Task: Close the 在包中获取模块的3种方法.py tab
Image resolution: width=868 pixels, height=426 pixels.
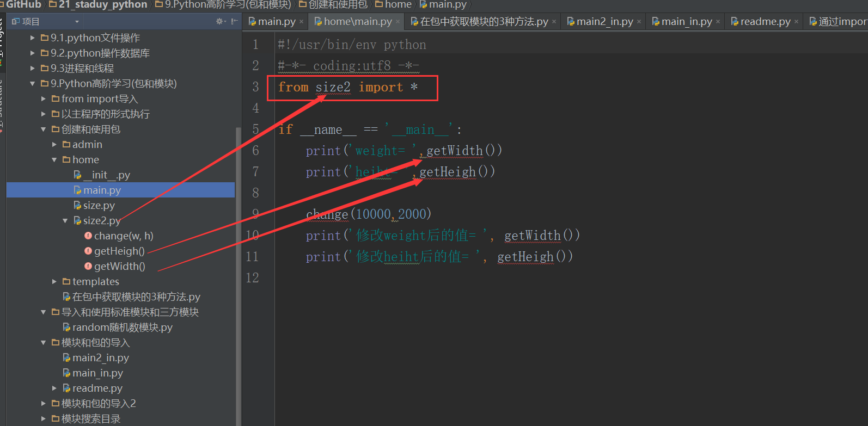Action: coord(554,22)
